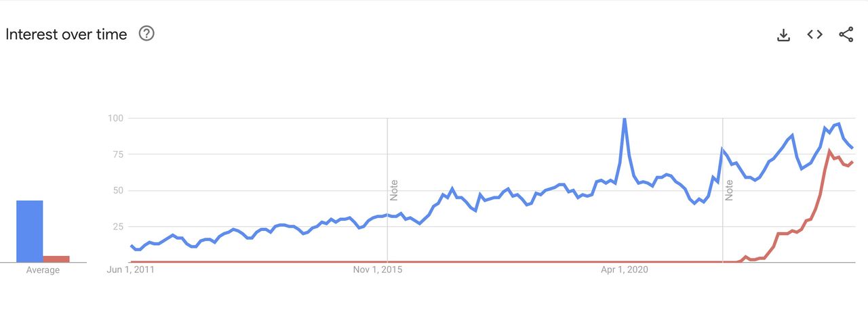
Task: Click the 25 y-axis label
Action: (117, 226)
